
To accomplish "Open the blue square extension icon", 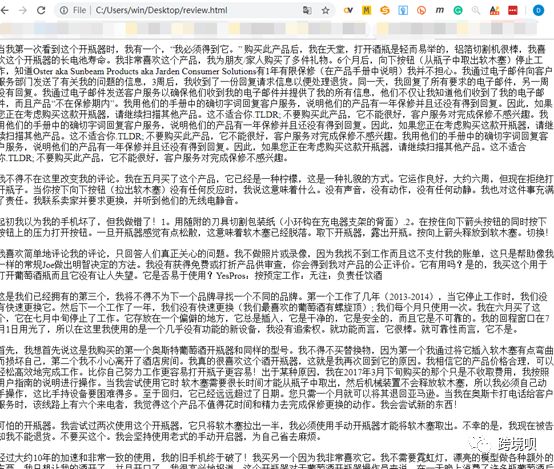I will (403, 10).
